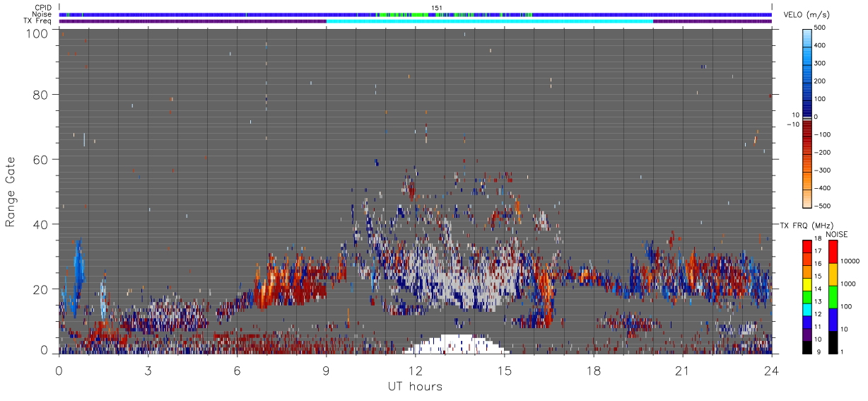Image resolution: width=868 pixels, height=401 pixels.
Task: Select the cyan swatch in the TX FRQ legend
Action: click(809, 308)
